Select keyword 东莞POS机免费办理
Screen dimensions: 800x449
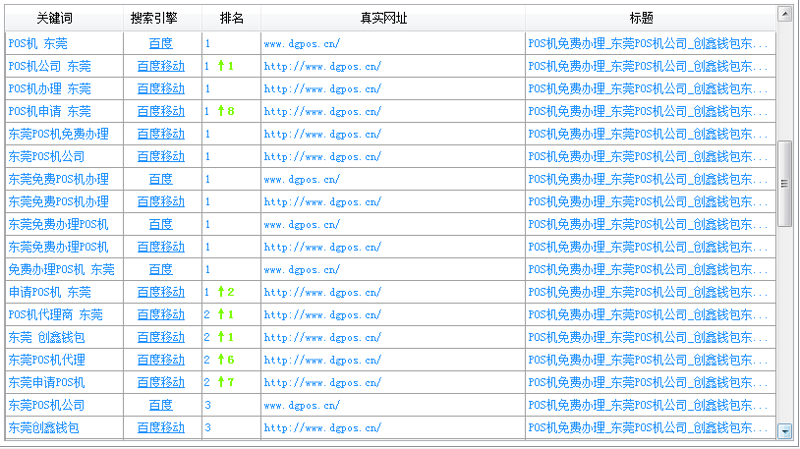(x=59, y=134)
